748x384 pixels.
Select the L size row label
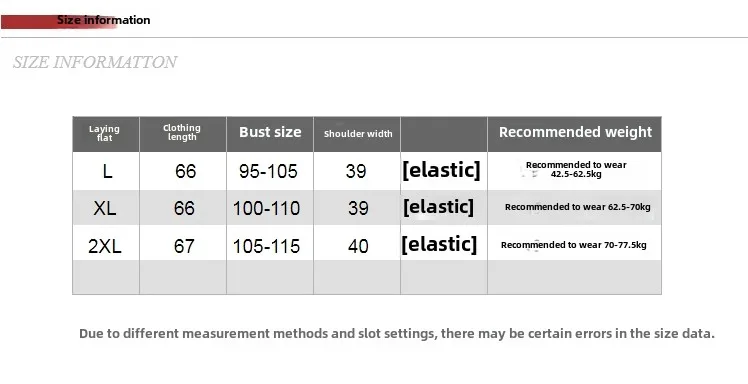pyautogui.click(x=107, y=171)
